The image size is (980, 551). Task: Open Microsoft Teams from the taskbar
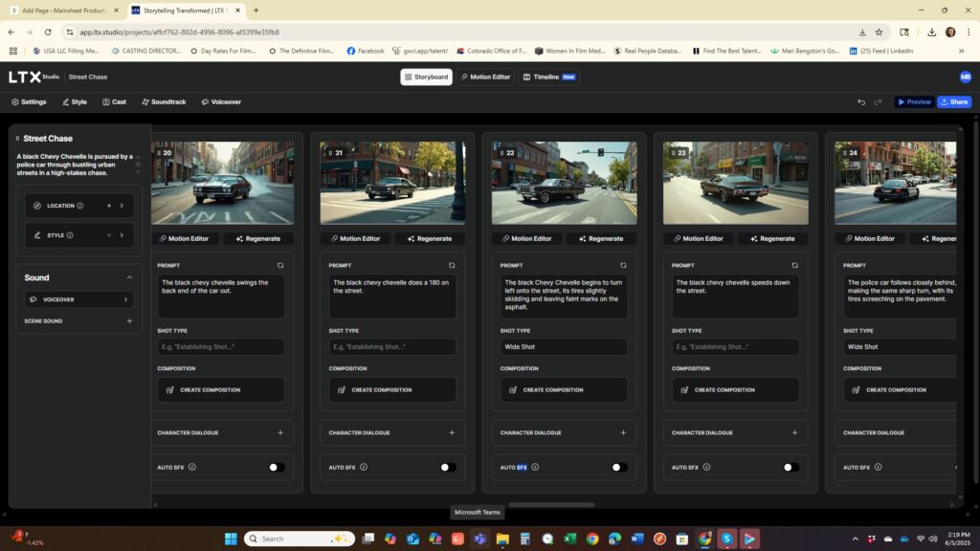coord(479,539)
